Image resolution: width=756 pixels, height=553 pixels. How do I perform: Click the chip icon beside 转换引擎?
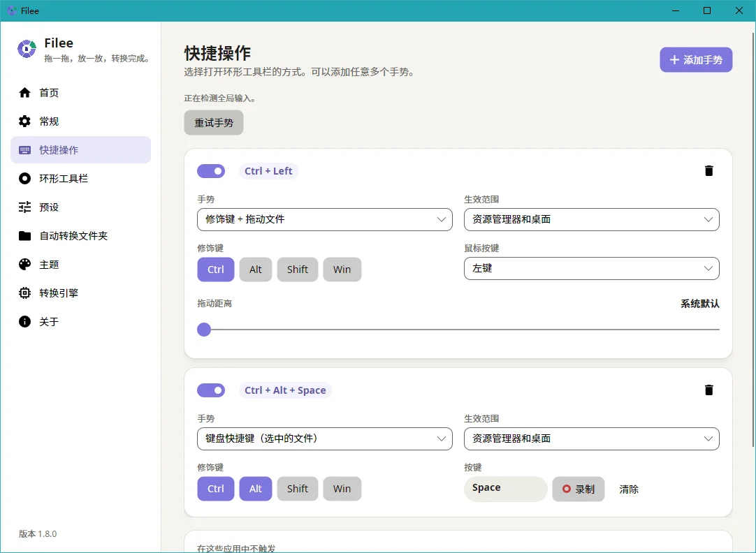(24, 293)
